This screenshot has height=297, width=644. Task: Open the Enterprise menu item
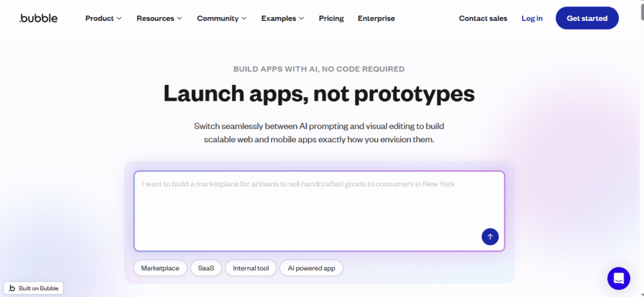[x=376, y=18]
